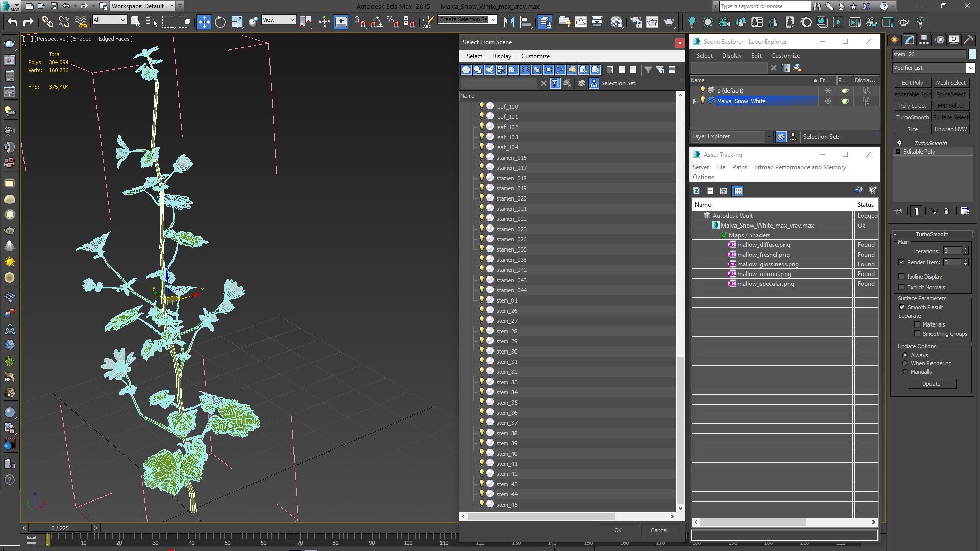Open Asset Tracking help icon
The height and width of the screenshot is (551, 980).
click(x=859, y=191)
